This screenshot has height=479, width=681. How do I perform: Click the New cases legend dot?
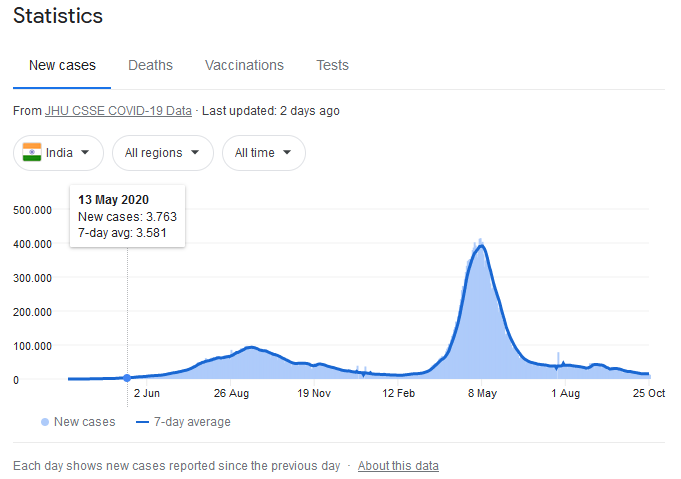point(45,422)
